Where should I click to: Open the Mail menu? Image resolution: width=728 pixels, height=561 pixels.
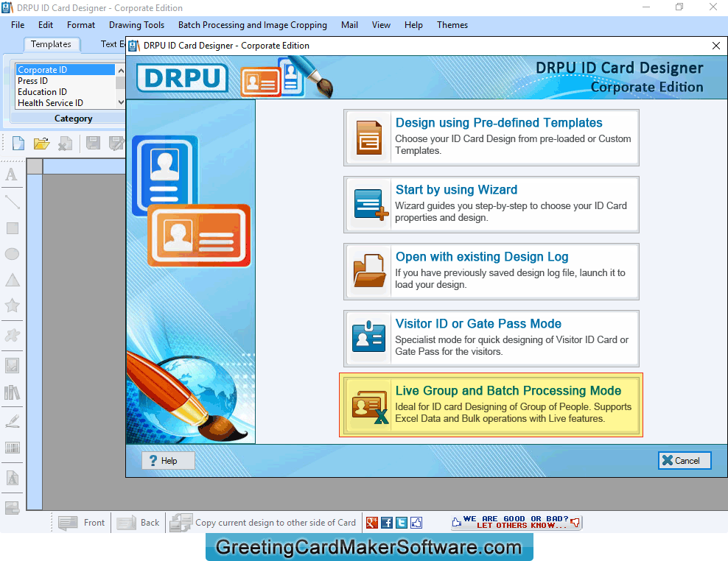pos(349,25)
